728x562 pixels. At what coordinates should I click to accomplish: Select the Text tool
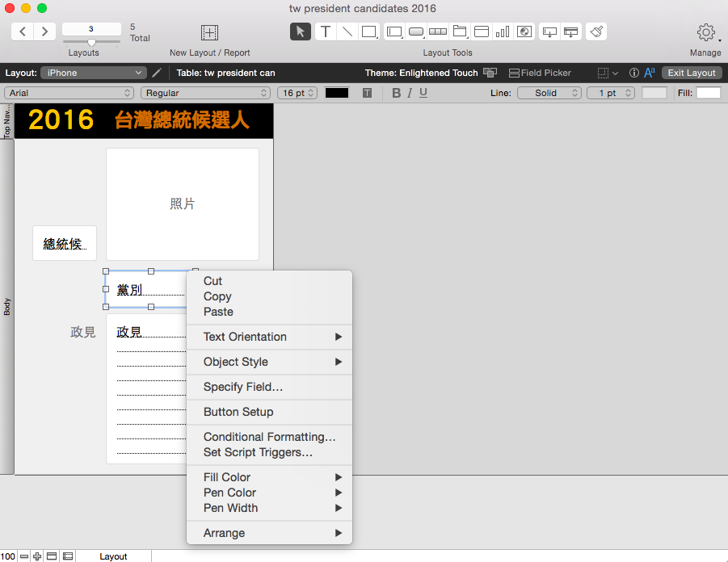(326, 31)
